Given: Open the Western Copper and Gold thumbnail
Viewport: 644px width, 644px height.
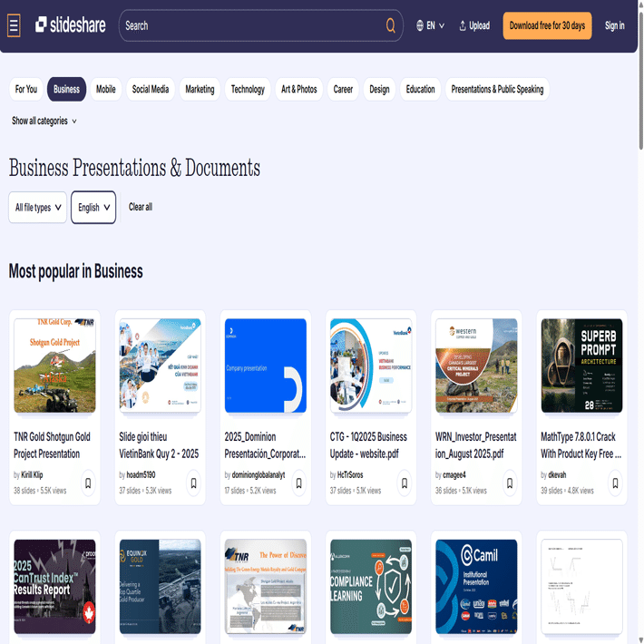Looking at the screenshot, I should tap(476, 366).
